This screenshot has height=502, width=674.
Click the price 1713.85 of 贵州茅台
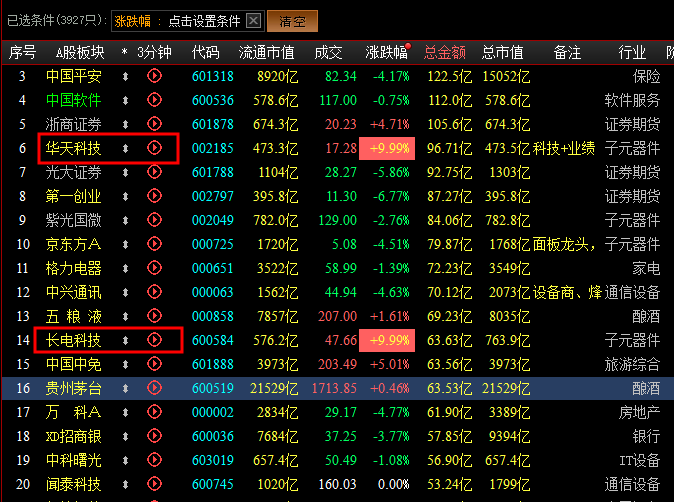(334, 389)
